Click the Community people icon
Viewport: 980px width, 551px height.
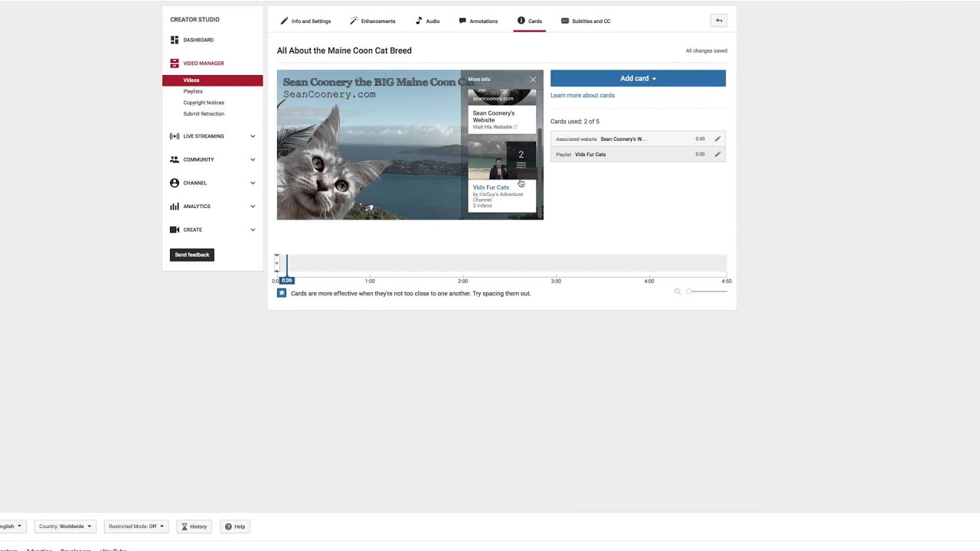pyautogui.click(x=175, y=159)
